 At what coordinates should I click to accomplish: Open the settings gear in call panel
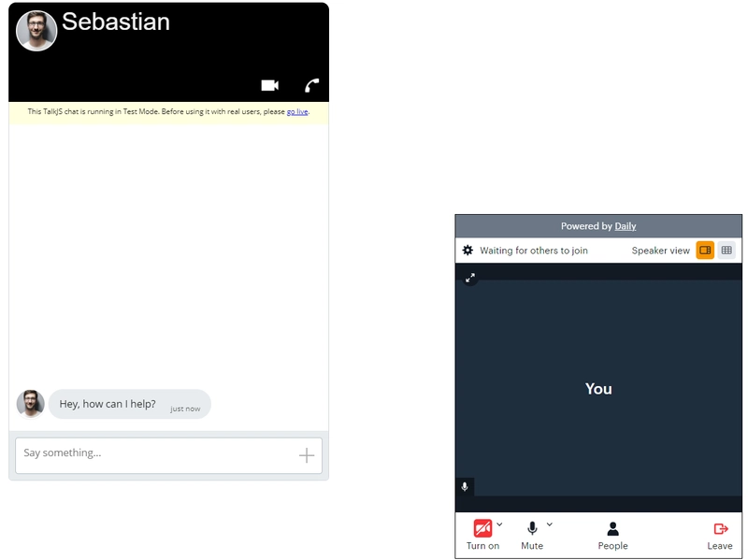pos(467,251)
